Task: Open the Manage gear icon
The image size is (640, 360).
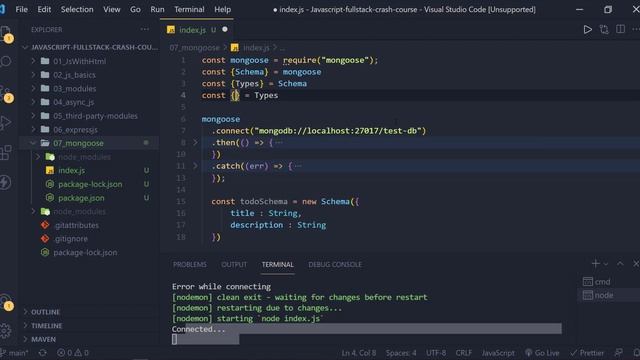Action: (x=6, y=331)
